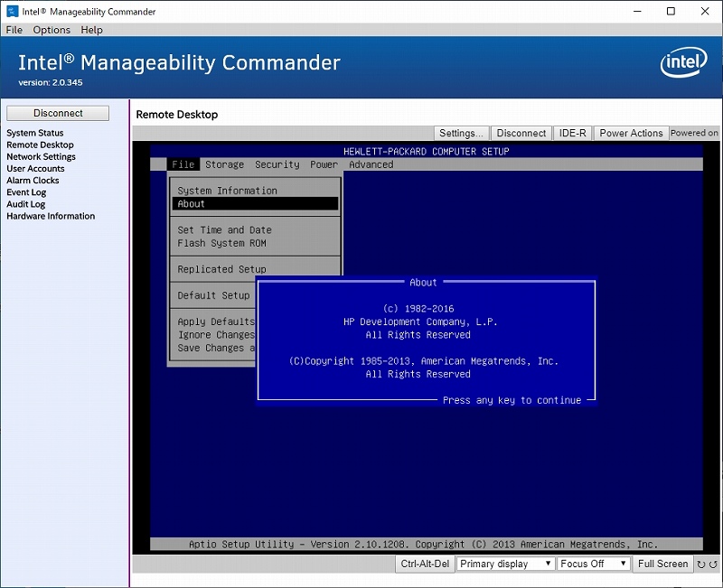Click the American Megatrends copyright line in About
Screen dimensions: 723x588
(x=423, y=361)
